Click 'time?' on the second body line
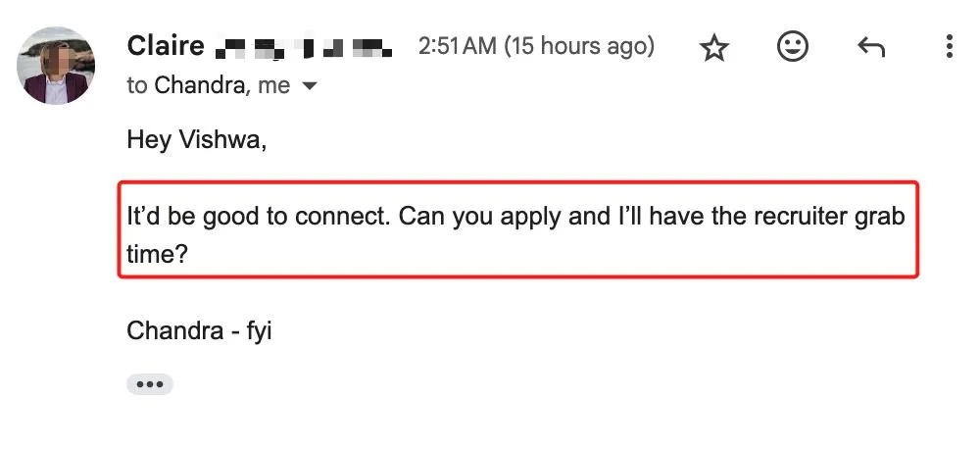Screen dimensions: 980x451 click(x=157, y=252)
